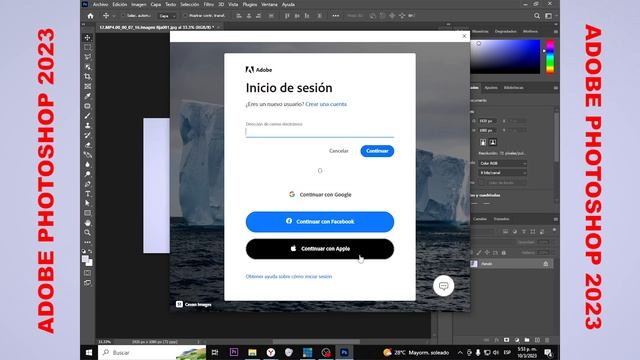Open the Edit Toolbar three-dots menu

pyautogui.click(x=87, y=242)
